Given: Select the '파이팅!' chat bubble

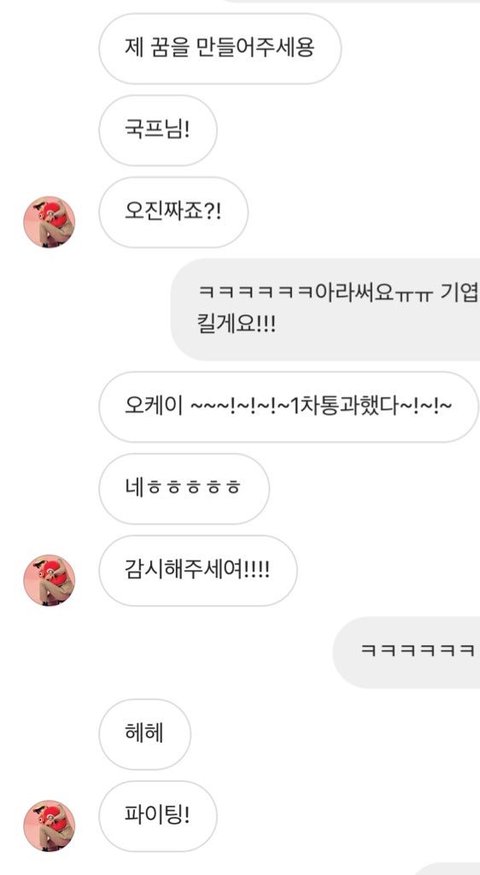Looking at the screenshot, I should (x=158, y=816).
